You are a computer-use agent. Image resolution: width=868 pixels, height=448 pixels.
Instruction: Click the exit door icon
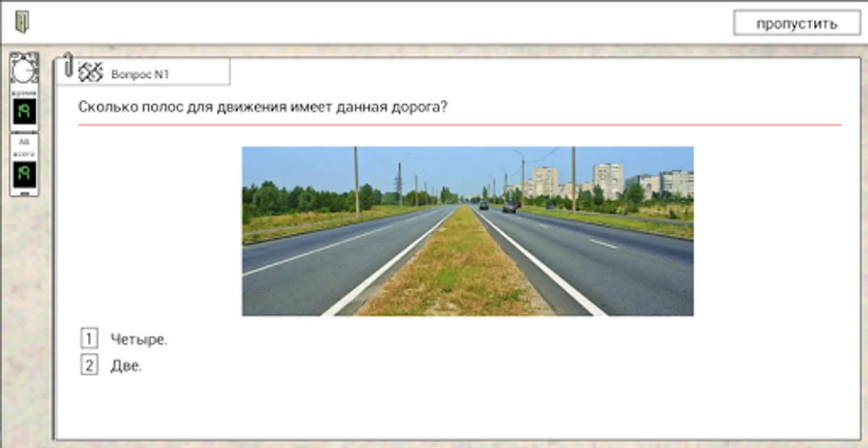[22, 22]
